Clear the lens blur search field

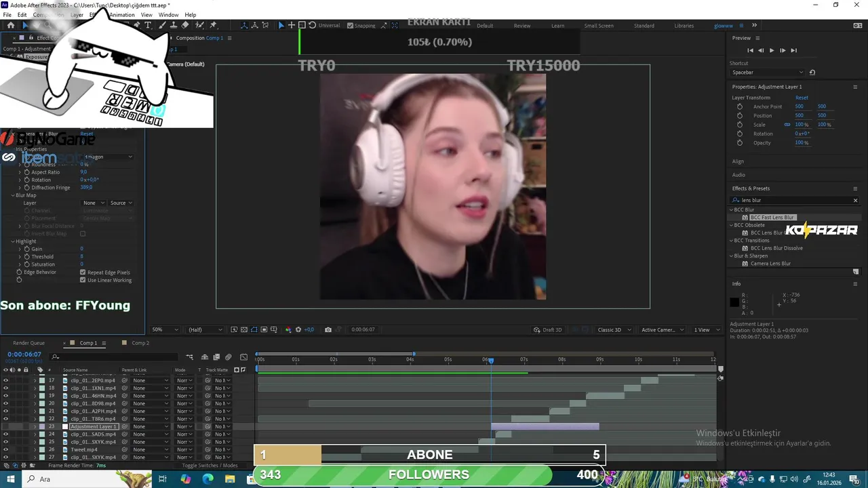click(855, 200)
